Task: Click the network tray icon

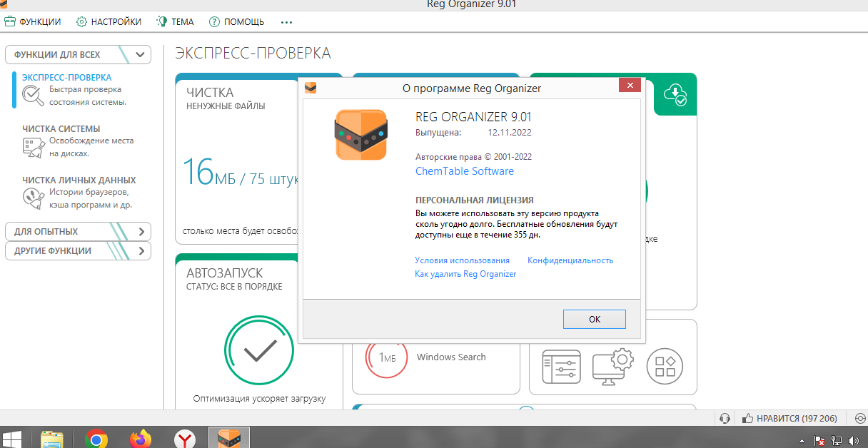Action: 835,442
